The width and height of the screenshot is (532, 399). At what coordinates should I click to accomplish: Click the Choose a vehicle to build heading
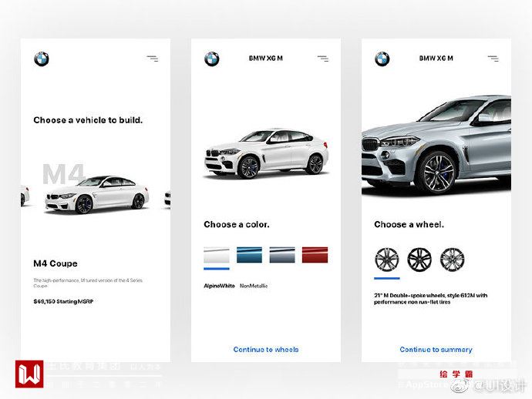[x=88, y=120]
